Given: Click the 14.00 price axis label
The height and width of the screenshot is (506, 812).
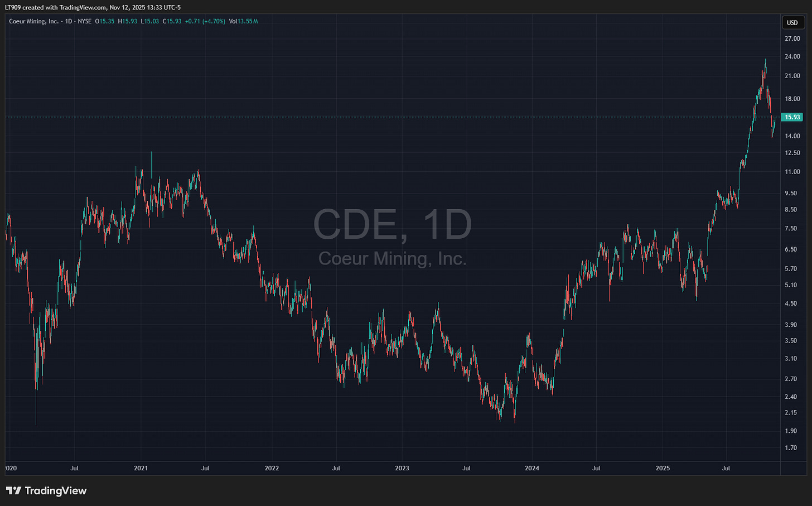Looking at the screenshot, I should pos(792,136).
